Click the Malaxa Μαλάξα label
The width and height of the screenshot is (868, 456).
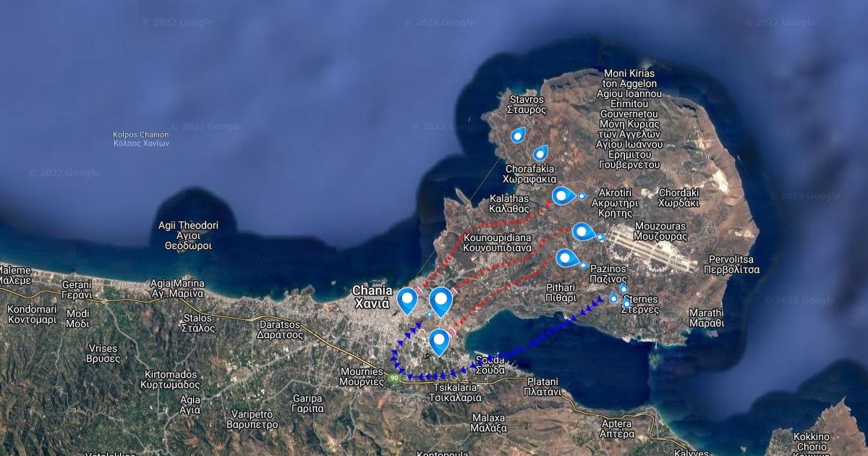(x=488, y=423)
